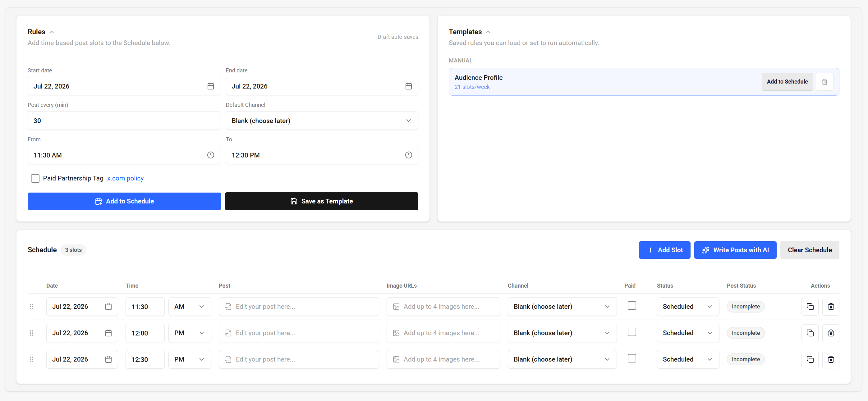Click the drag handle of the 12:30 slot
This screenshot has width=868, height=401.
click(x=31, y=360)
